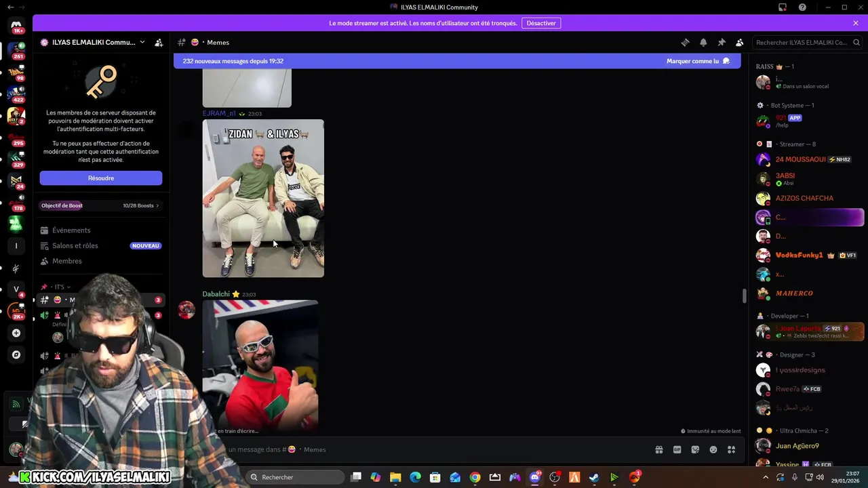The height and width of the screenshot is (488, 868).
Task: Open Steam from taskbar
Action: tap(594, 477)
